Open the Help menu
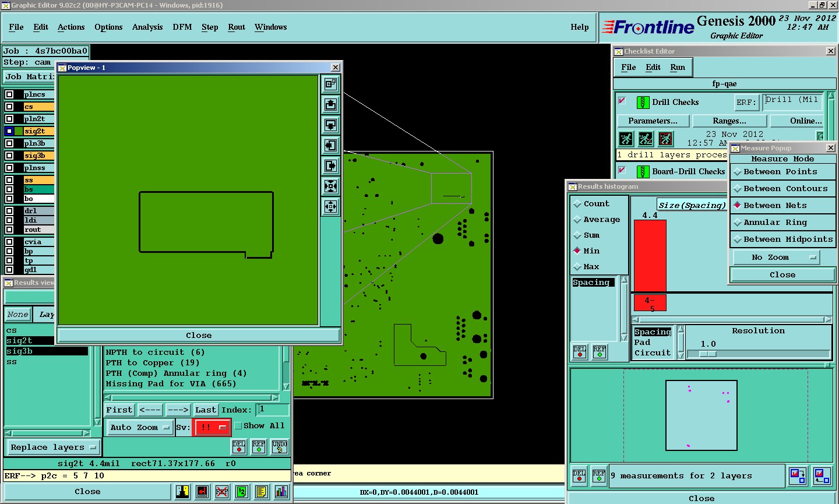The image size is (839, 504). coord(580,27)
